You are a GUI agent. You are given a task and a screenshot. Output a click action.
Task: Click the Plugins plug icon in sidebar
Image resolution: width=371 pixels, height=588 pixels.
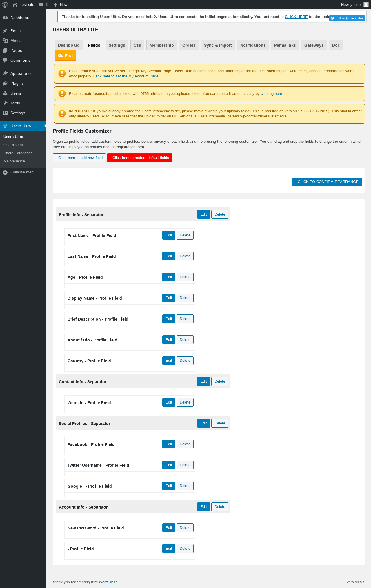pyautogui.click(x=5, y=83)
